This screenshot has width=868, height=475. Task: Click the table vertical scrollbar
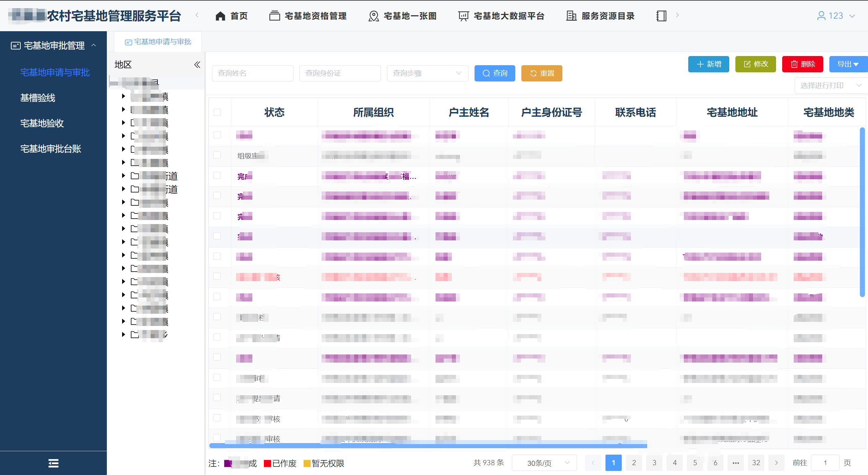(x=862, y=212)
